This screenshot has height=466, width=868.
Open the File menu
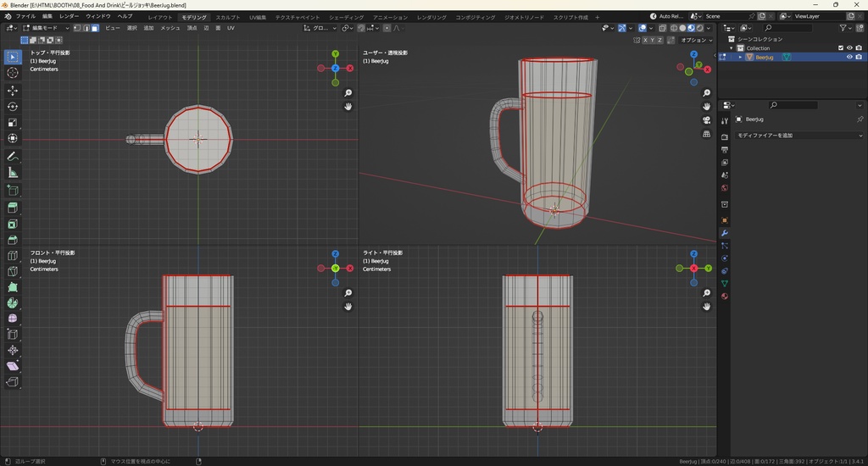[25, 17]
